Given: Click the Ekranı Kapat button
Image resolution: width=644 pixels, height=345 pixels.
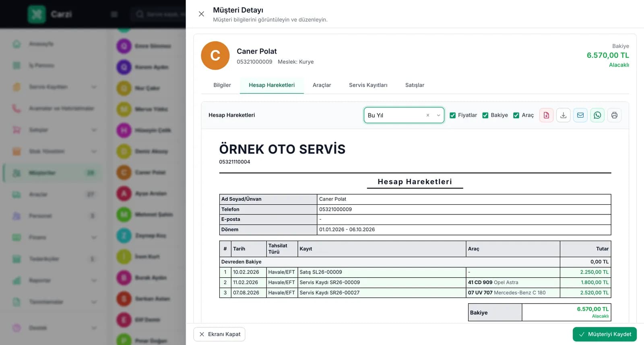Looking at the screenshot, I should point(219,334).
